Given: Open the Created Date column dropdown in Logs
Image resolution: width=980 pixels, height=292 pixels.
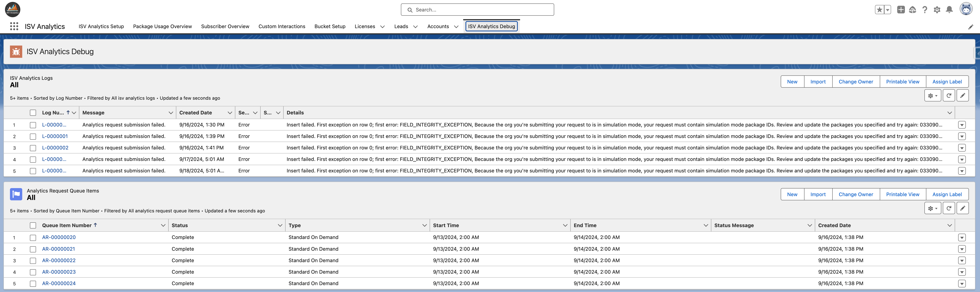Looking at the screenshot, I should pyautogui.click(x=230, y=113).
